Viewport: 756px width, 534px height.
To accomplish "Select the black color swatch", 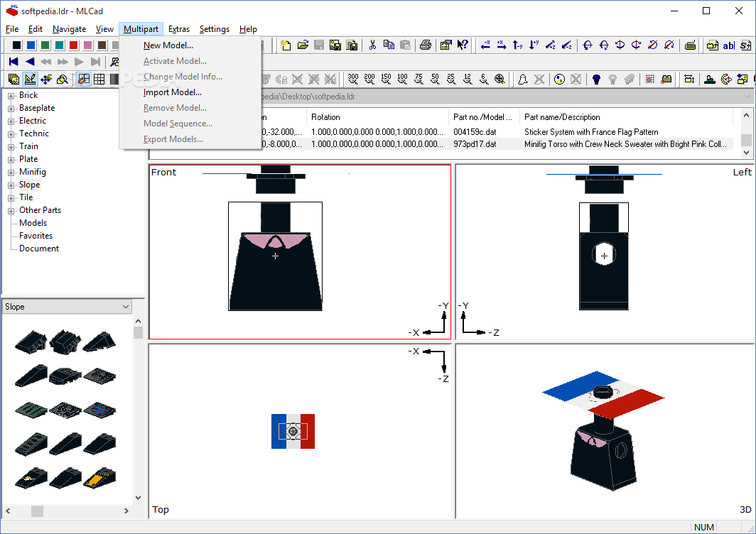I will pos(16,45).
